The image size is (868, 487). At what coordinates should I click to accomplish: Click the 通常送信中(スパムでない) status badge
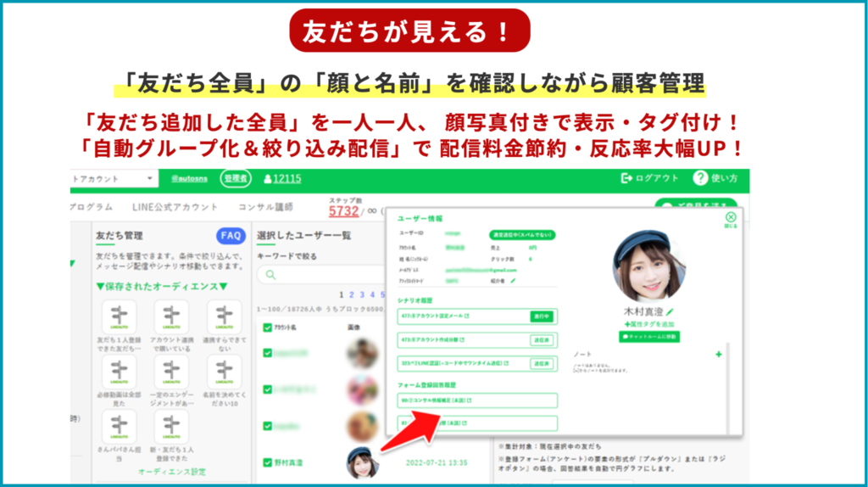pos(522,235)
